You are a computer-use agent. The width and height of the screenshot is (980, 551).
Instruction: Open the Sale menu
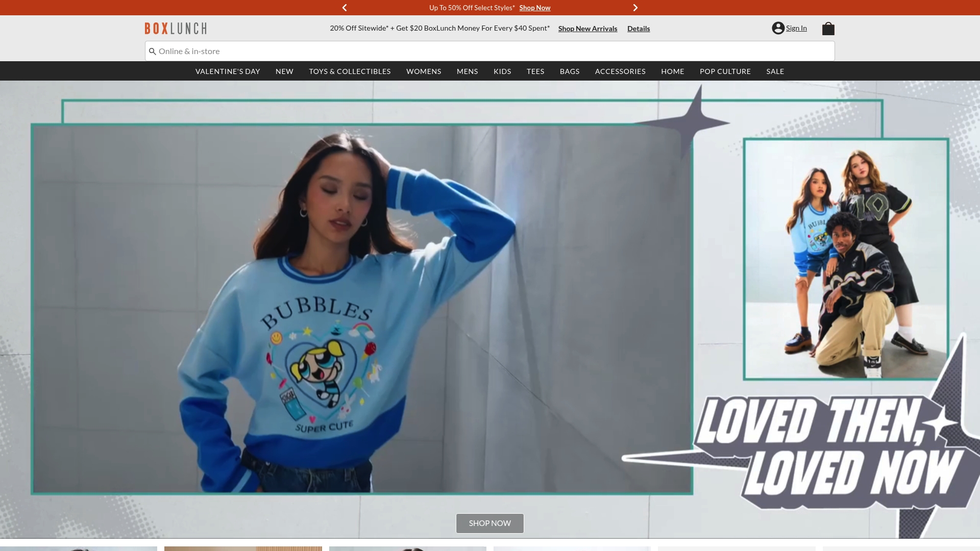click(x=775, y=71)
